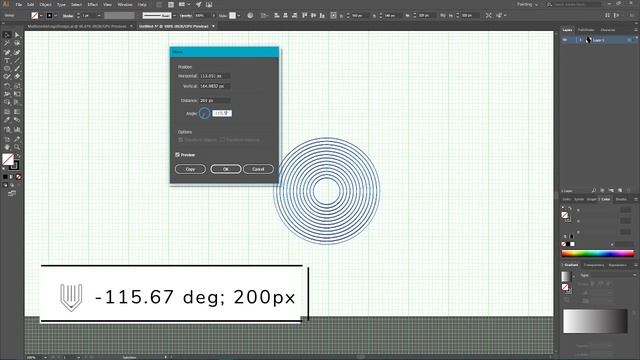Open the stroke weight dropdown
The height and width of the screenshot is (360, 640).
tap(99, 16)
